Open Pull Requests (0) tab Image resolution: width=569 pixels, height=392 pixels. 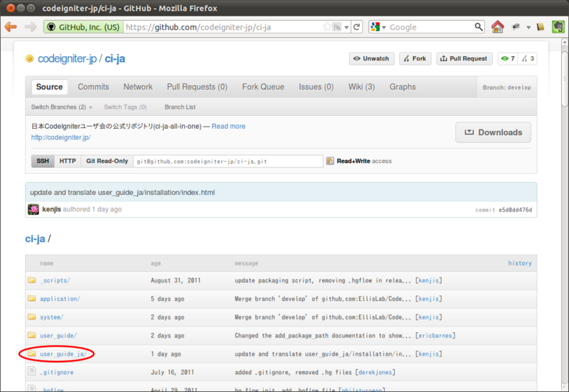[197, 87]
